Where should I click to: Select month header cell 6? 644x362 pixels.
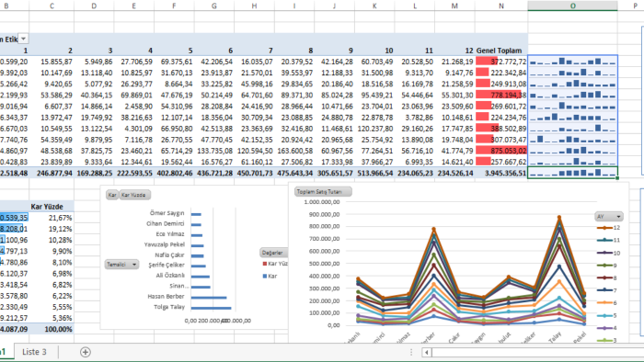pyautogui.click(x=214, y=51)
